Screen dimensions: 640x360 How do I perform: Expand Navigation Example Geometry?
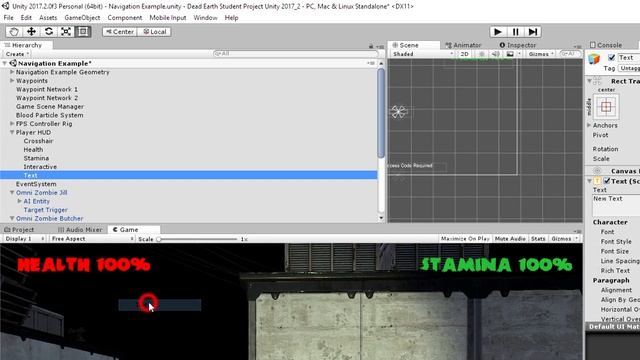pos(12,72)
